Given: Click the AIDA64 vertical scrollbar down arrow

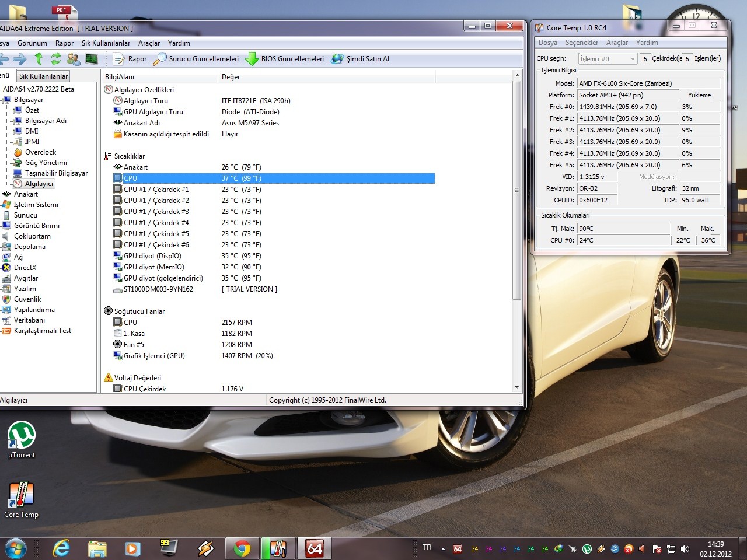Looking at the screenshot, I should pos(517,387).
